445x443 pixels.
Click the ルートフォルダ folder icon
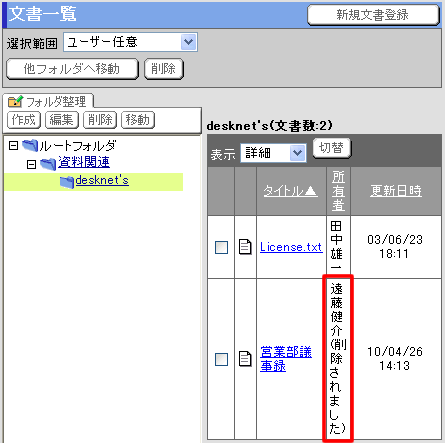(30, 146)
